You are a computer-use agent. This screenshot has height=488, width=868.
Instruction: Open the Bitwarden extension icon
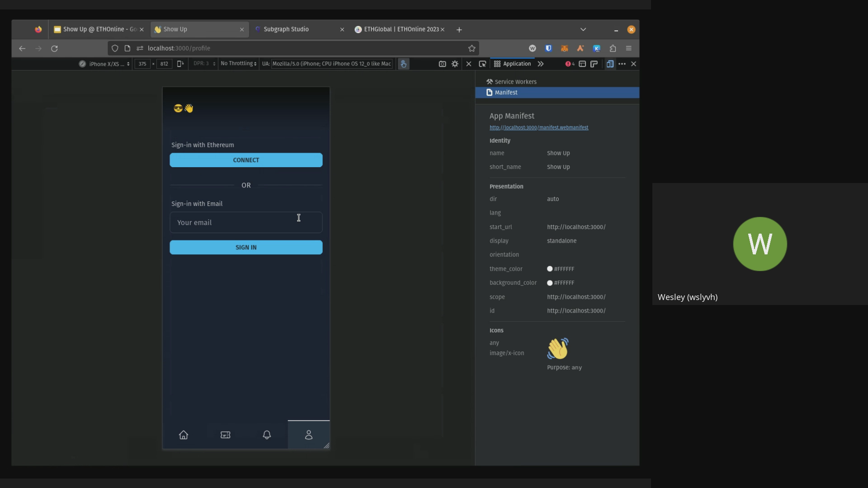point(548,48)
